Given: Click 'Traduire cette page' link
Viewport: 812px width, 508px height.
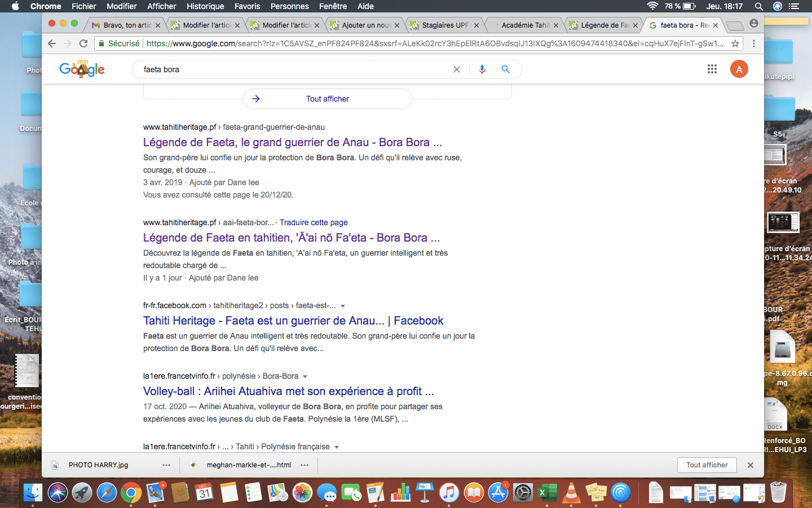Looking at the screenshot, I should (314, 222).
